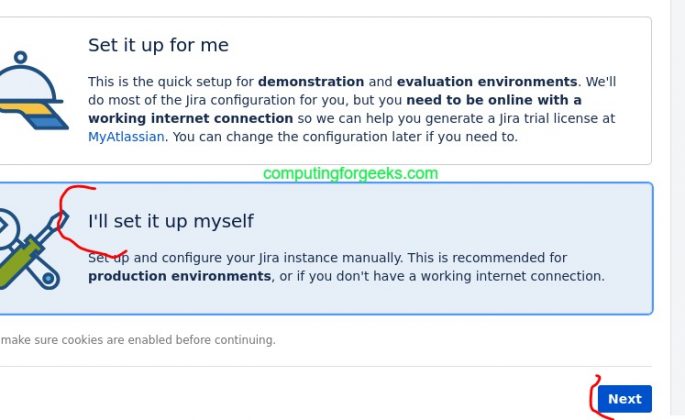
Task: Click the computingforgeeks.com watermark text
Action: pyautogui.click(x=350, y=173)
